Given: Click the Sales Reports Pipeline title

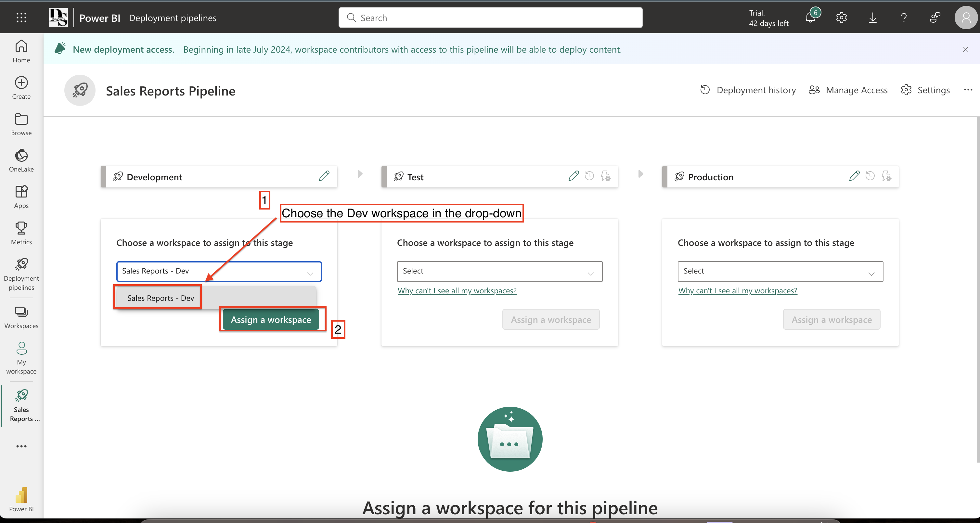Looking at the screenshot, I should click(x=171, y=91).
